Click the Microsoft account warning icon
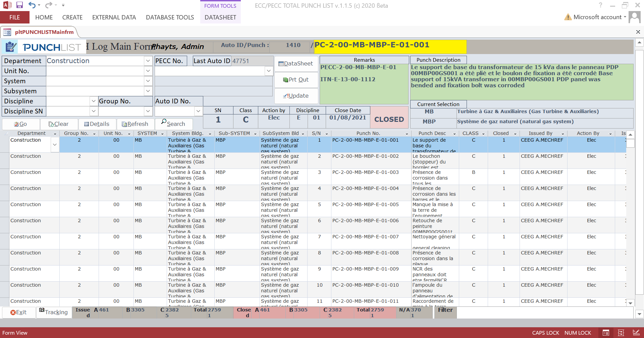 point(568,17)
